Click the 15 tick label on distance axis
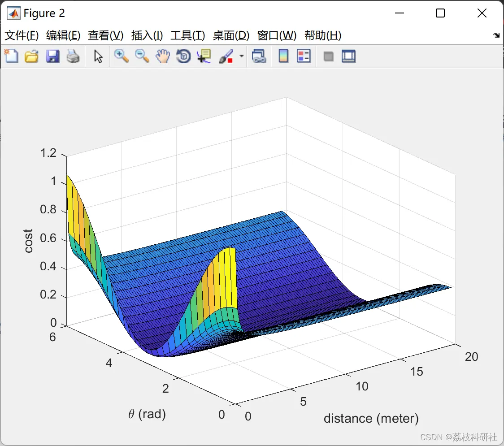This screenshot has height=446, width=504. coord(417,372)
